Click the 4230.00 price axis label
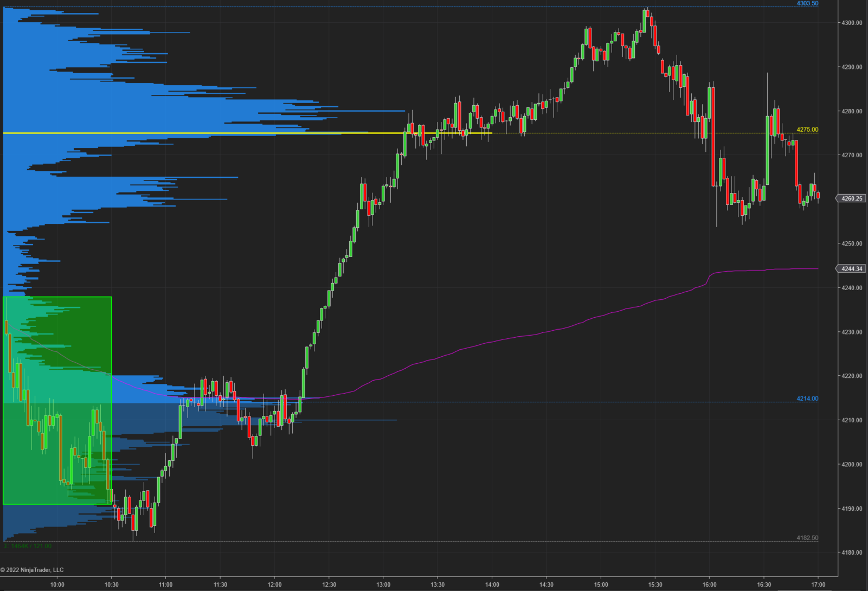The height and width of the screenshot is (591, 868). pyautogui.click(x=852, y=332)
